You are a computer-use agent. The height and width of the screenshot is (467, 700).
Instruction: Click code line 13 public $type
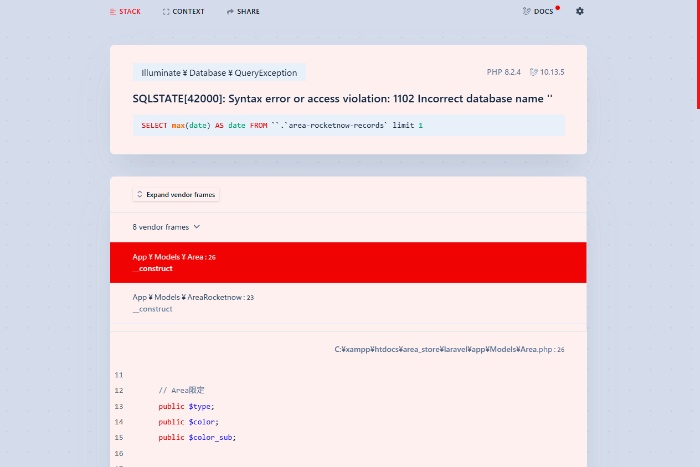tap(186, 406)
